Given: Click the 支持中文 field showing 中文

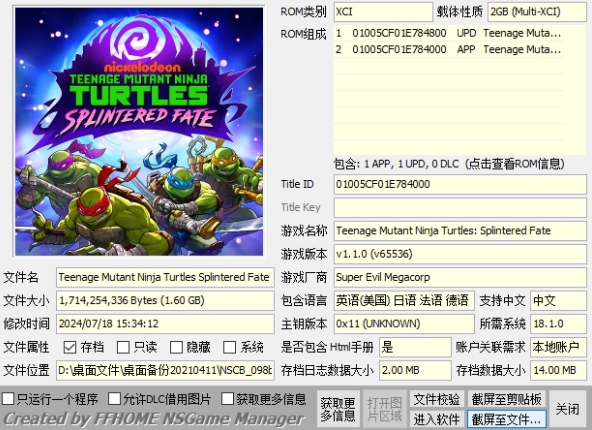Looking at the screenshot, I should click(558, 301).
